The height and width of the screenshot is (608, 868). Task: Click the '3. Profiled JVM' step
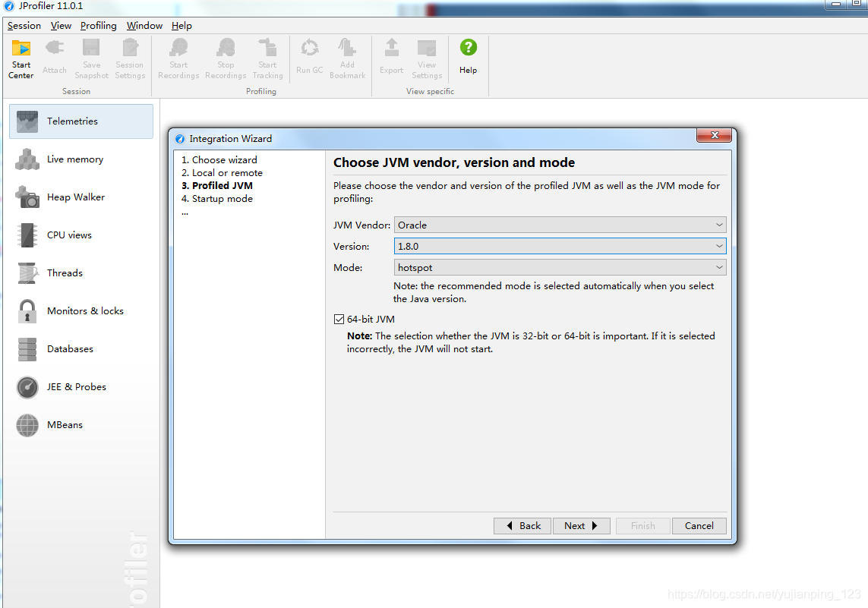pyautogui.click(x=217, y=186)
